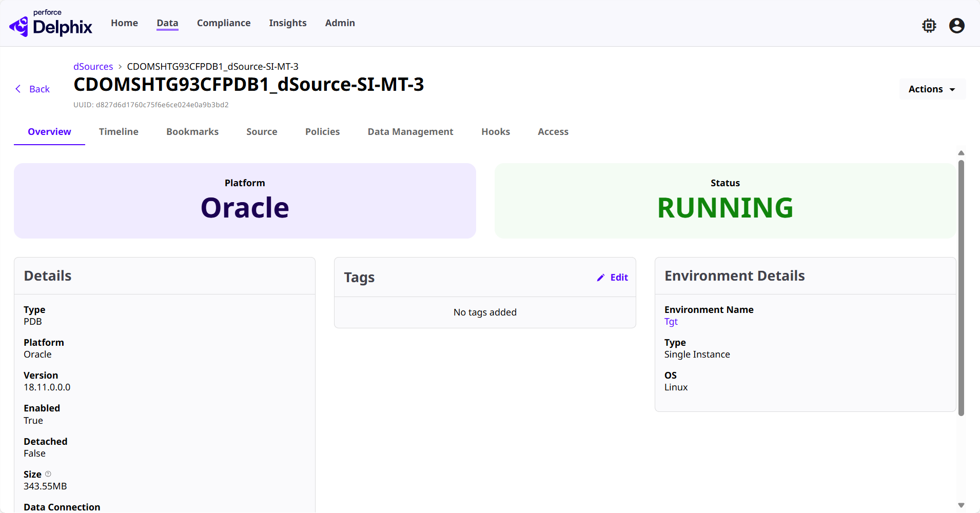Go to Home in top navigation

click(x=124, y=23)
